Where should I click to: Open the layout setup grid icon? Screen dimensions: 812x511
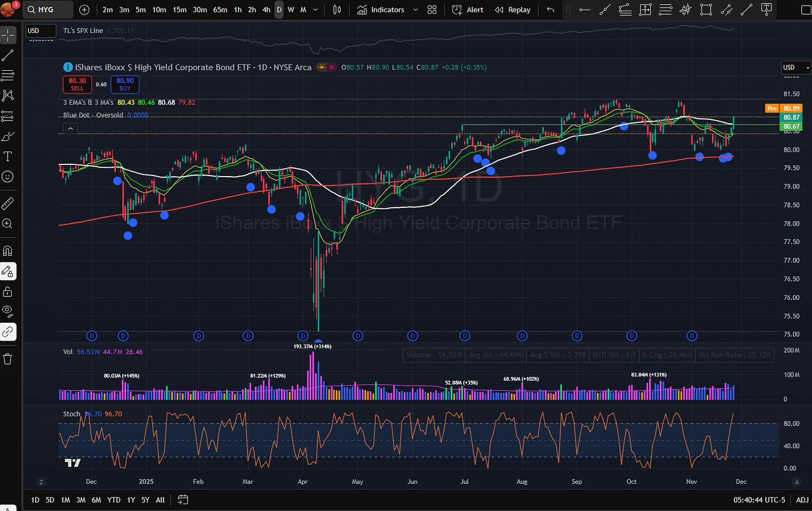tap(432, 9)
